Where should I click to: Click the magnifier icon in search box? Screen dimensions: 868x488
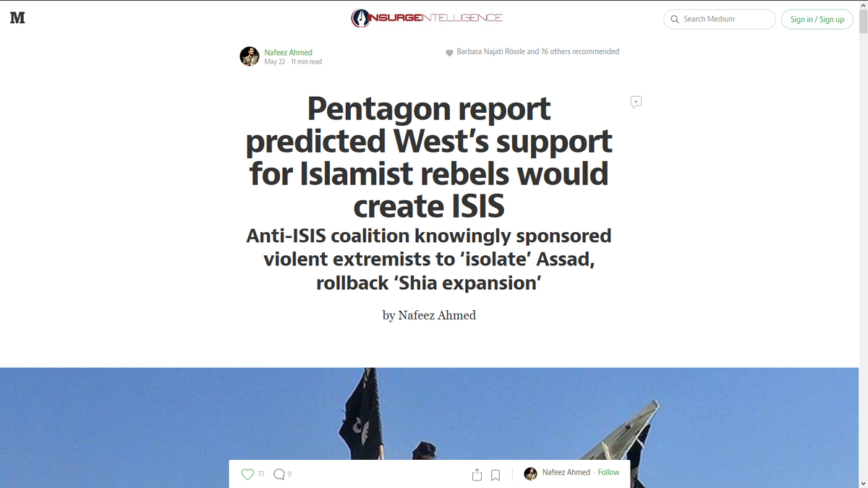point(675,20)
